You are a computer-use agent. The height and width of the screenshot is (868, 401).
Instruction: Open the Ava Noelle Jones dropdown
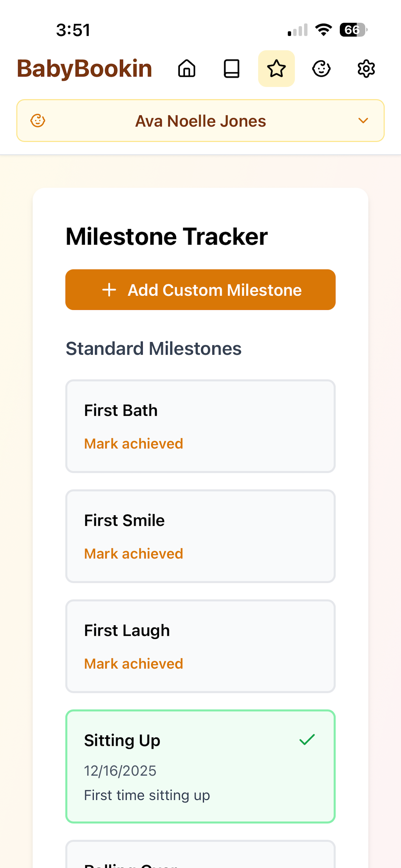[200, 121]
